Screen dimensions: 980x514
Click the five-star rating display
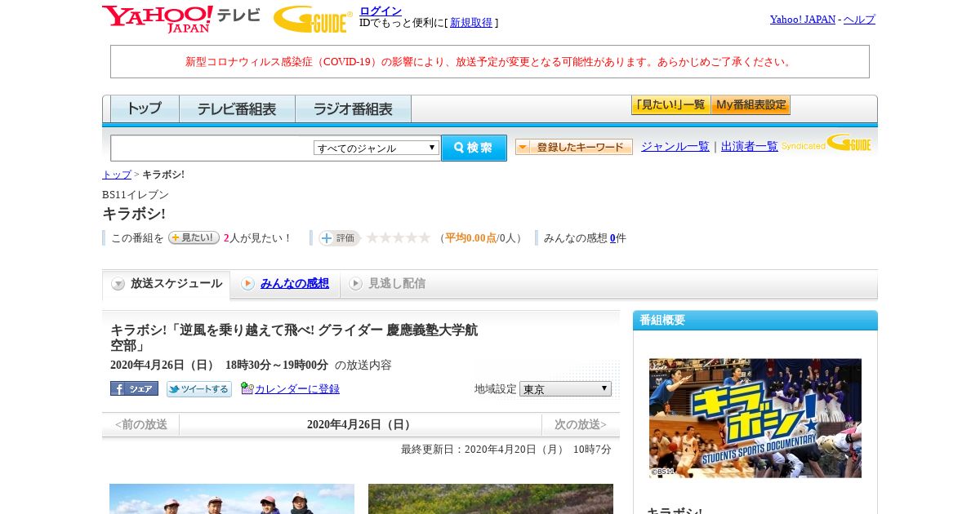(398, 237)
